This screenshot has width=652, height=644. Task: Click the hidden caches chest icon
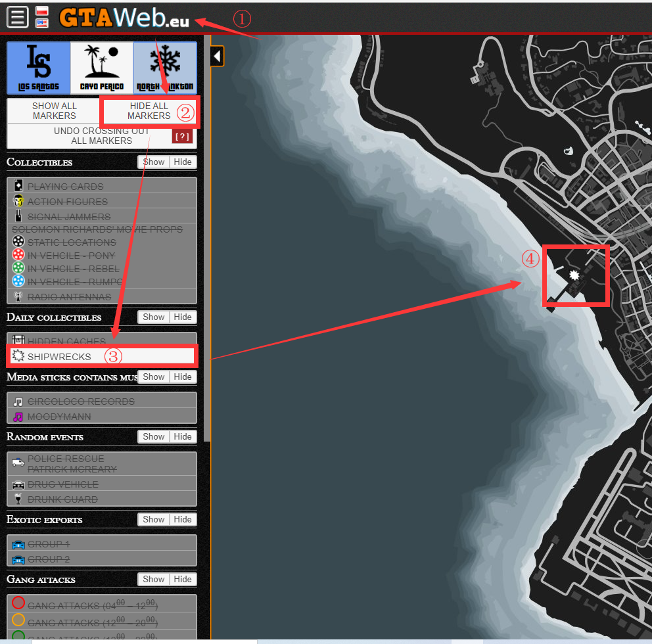tap(18, 339)
